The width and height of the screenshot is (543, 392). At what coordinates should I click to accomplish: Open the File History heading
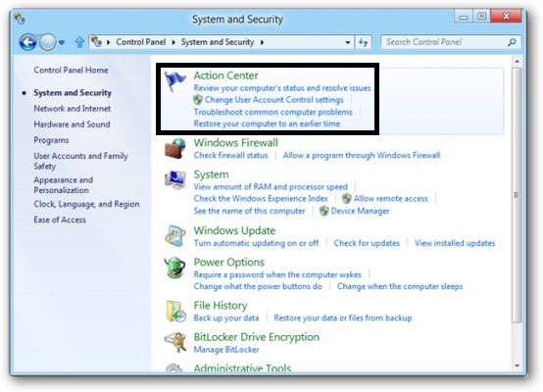[x=221, y=306]
